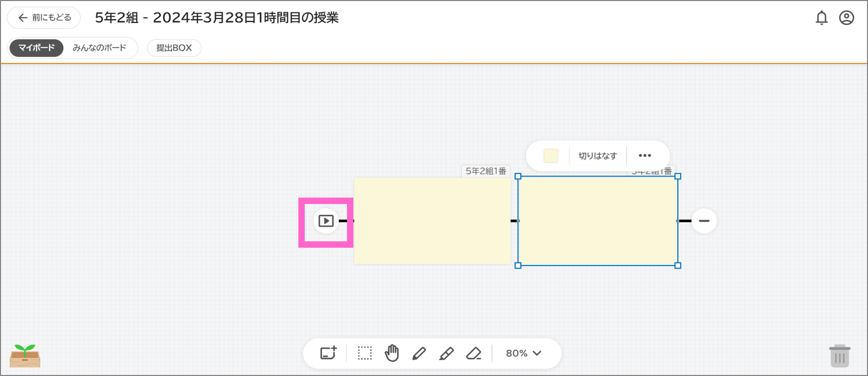The width and height of the screenshot is (868, 376).
Task: Select the pen drawing tool
Action: pos(419,353)
